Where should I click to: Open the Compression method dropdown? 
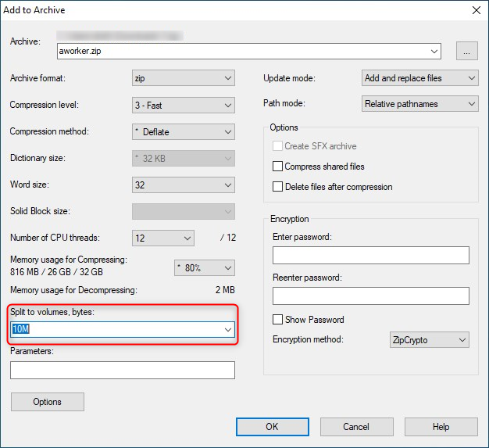184,132
